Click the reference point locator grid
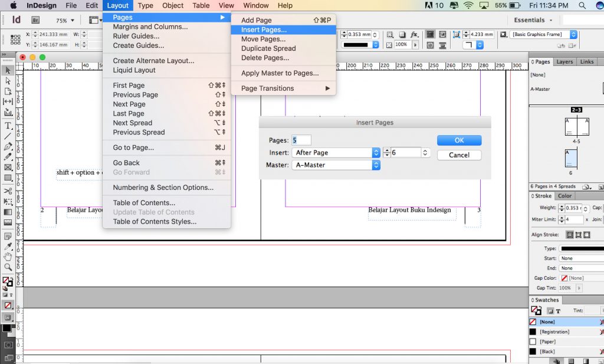This screenshot has height=364, width=604. click(x=15, y=40)
